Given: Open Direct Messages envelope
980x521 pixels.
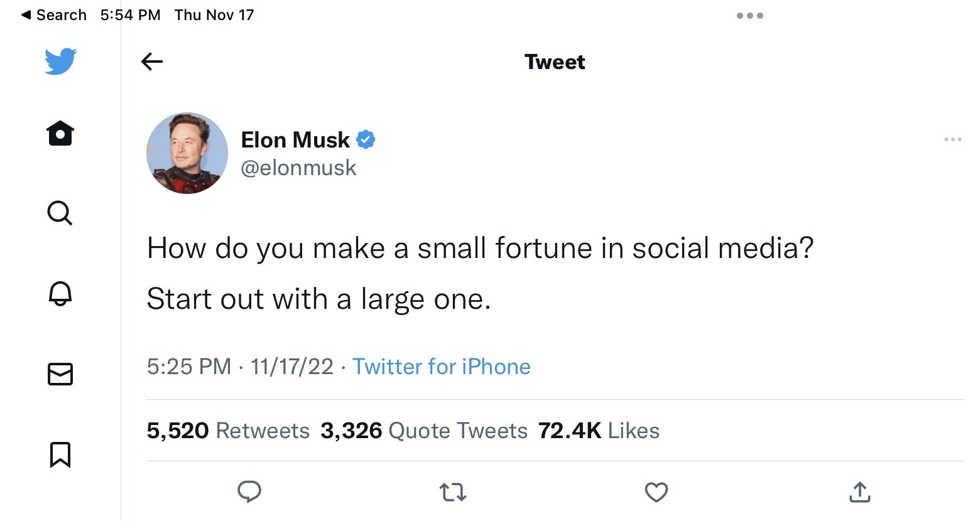Looking at the screenshot, I should 60,374.
